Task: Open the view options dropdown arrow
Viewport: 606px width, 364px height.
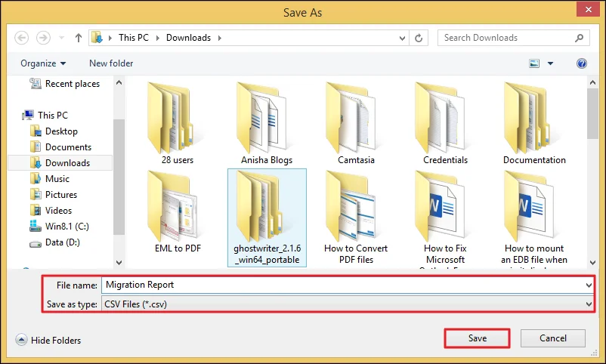Action: [550, 63]
